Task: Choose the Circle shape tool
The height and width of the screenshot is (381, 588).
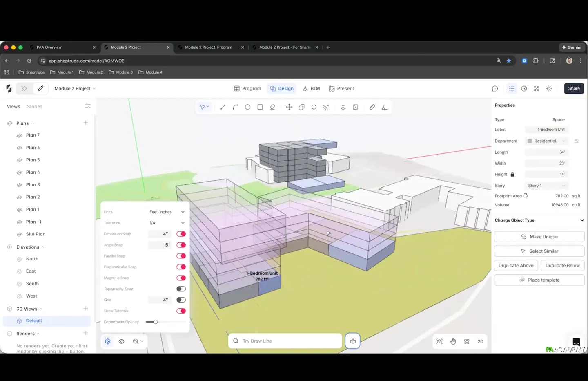Action: point(247,107)
